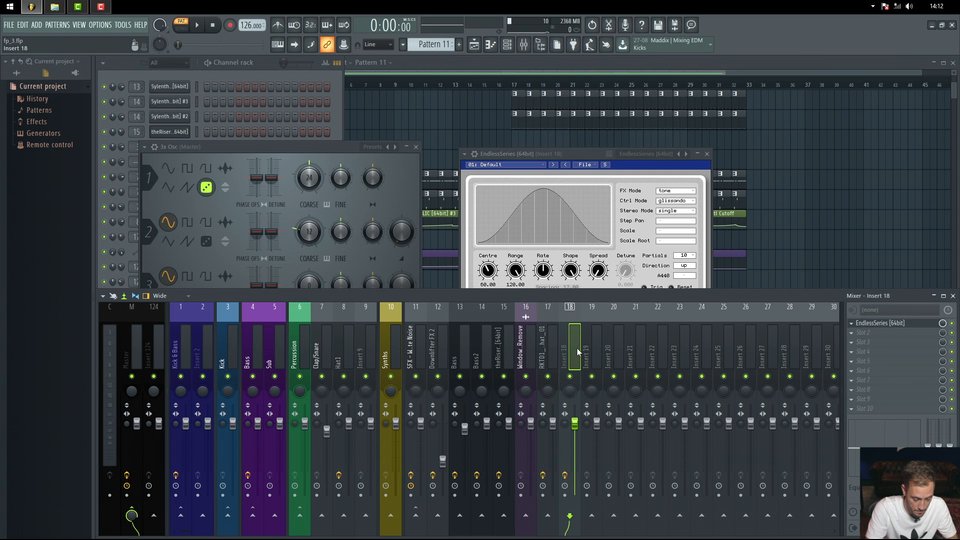The width and height of the screenshot is (960, 540).
Task: Toggle the countdown 3-2-1 icon
Action: pyautogui.click(x=310, y=25)
